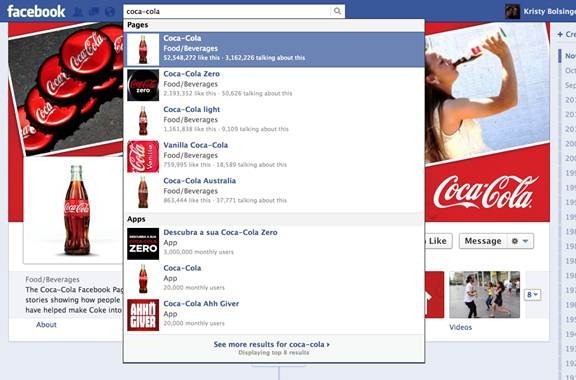576x380 pixels.
Task: Click See more results for coca-cola
Action: coord(271,344)
